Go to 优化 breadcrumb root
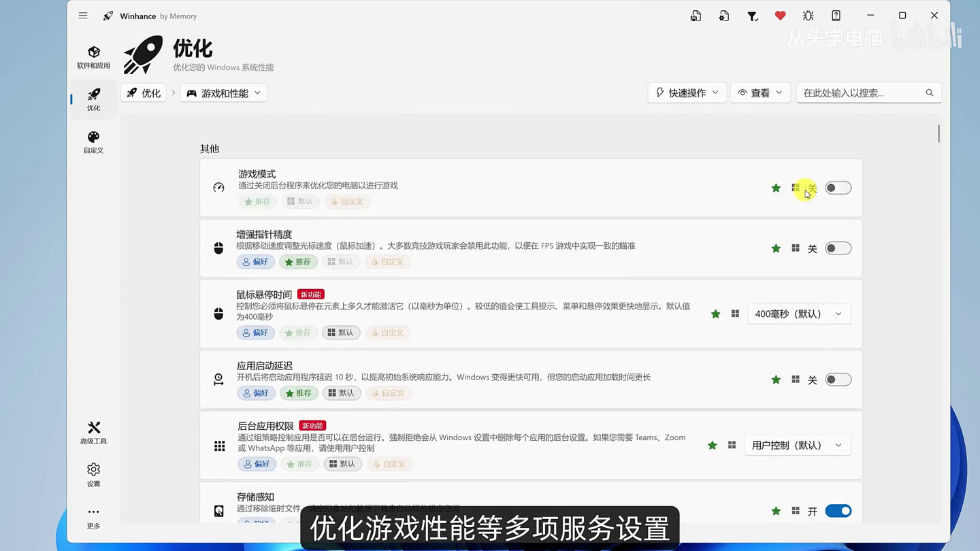 (x=144, y=93)
